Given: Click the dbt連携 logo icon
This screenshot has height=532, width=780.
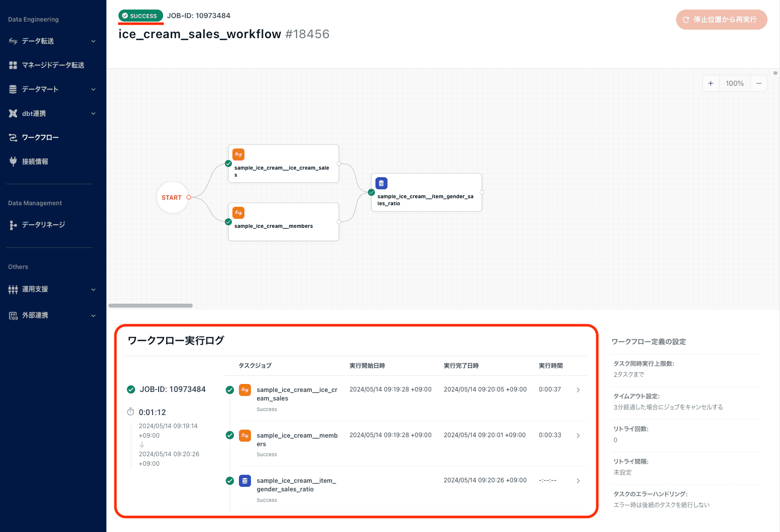Looking at the screenshot, I should pos(13,113).
